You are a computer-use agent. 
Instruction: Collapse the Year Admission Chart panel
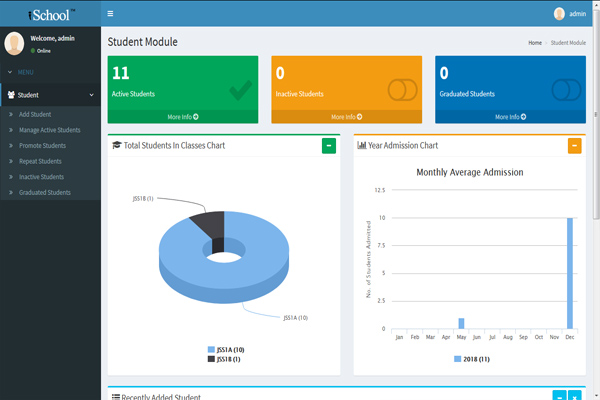[x=574, y=146]
